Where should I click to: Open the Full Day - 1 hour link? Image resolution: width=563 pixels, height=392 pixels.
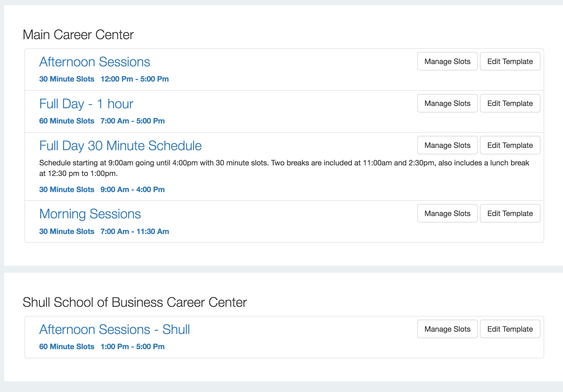click(x=86, y=104)
